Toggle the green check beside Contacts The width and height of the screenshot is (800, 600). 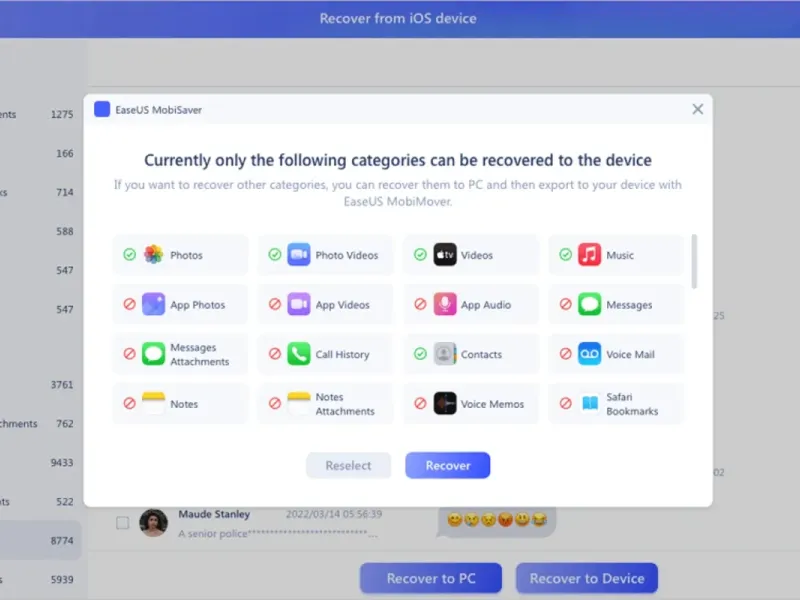[x=420, y=354]
